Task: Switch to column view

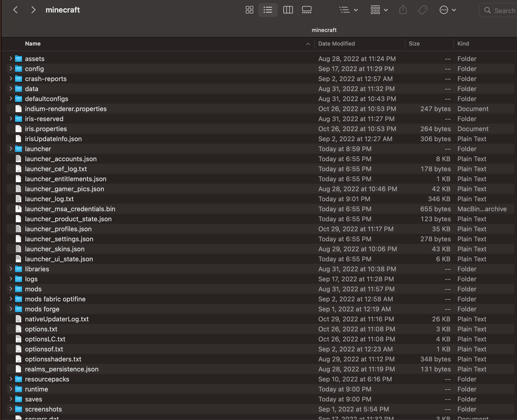Action: tap(288, 10)
